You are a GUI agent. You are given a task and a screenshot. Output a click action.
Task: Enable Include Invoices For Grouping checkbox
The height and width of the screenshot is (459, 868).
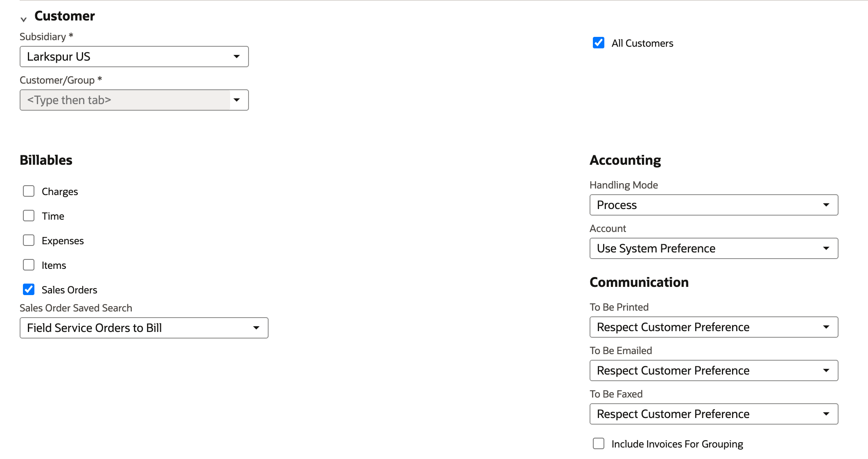coord(599,443)
